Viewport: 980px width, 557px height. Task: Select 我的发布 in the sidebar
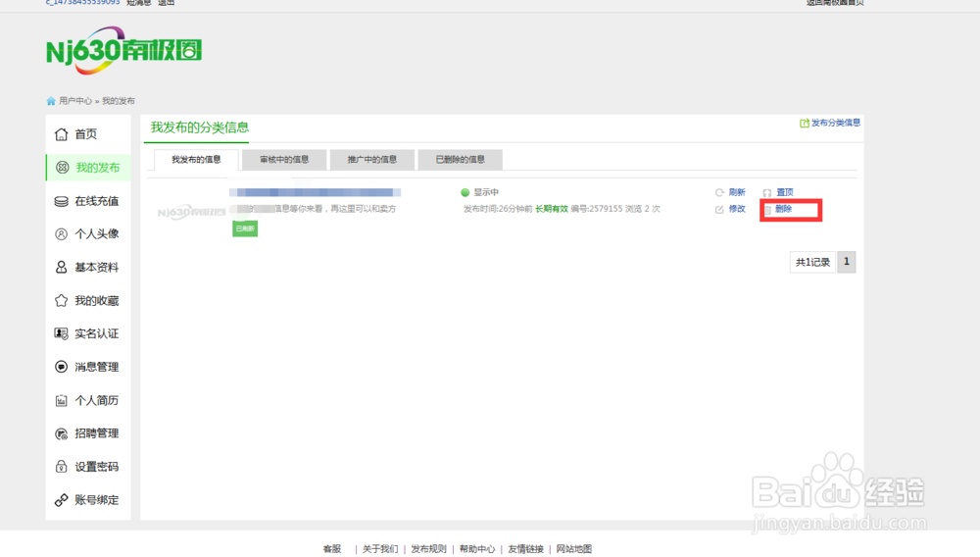point(88,168)
